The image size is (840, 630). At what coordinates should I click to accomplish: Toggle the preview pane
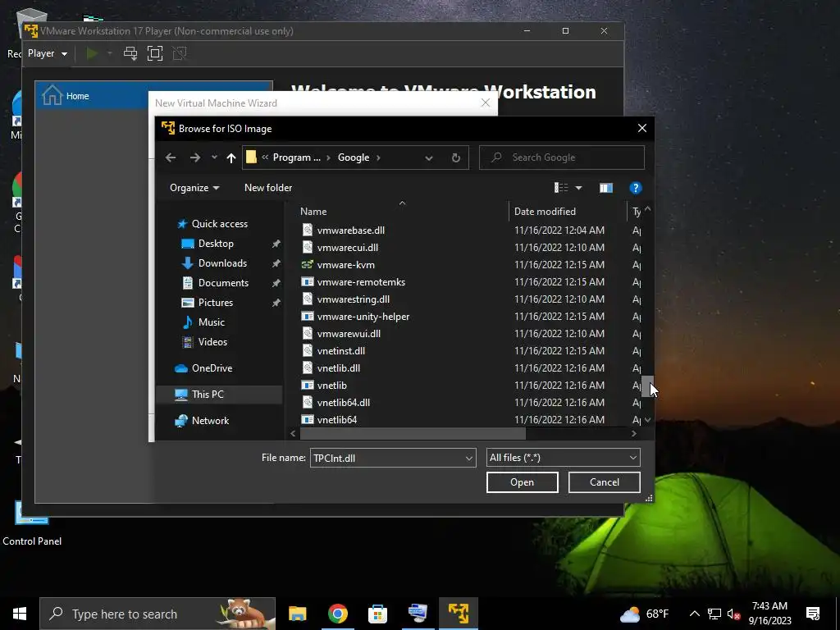tap(606, 188)
